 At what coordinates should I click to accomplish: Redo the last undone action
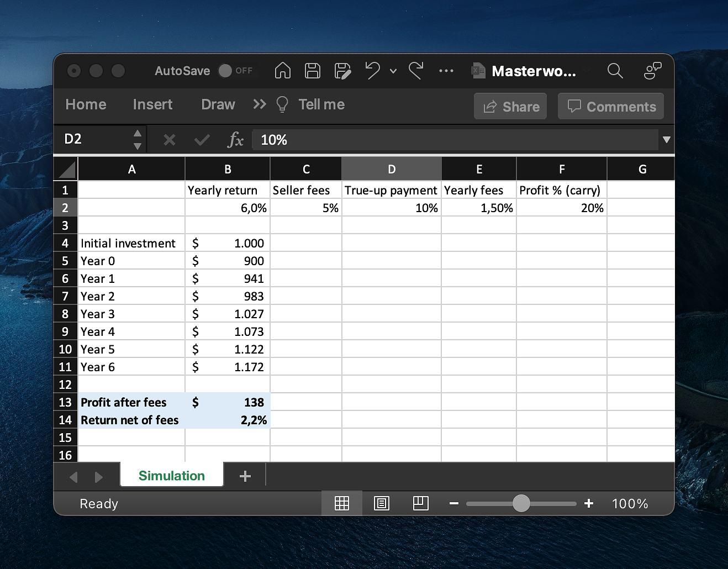click(416, 71)
